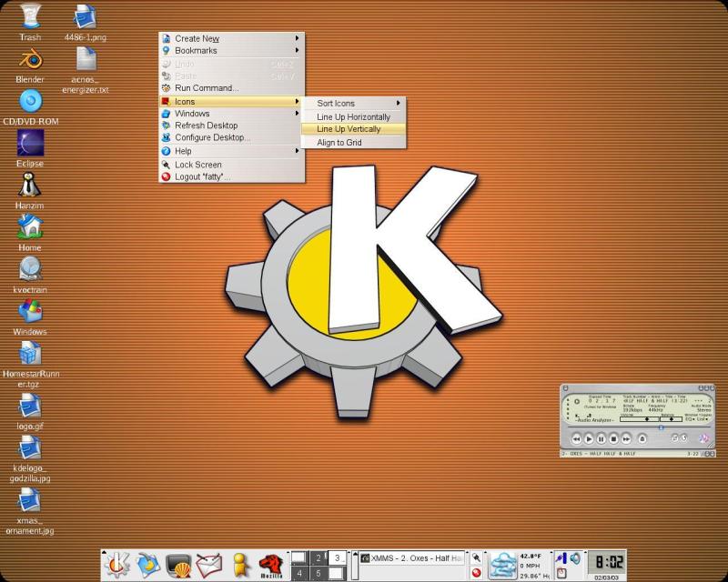Image resolution: width=728 pixels, height=582 pixels.
Task: Click the XMMS volume slider
Action: pos(639,419)
